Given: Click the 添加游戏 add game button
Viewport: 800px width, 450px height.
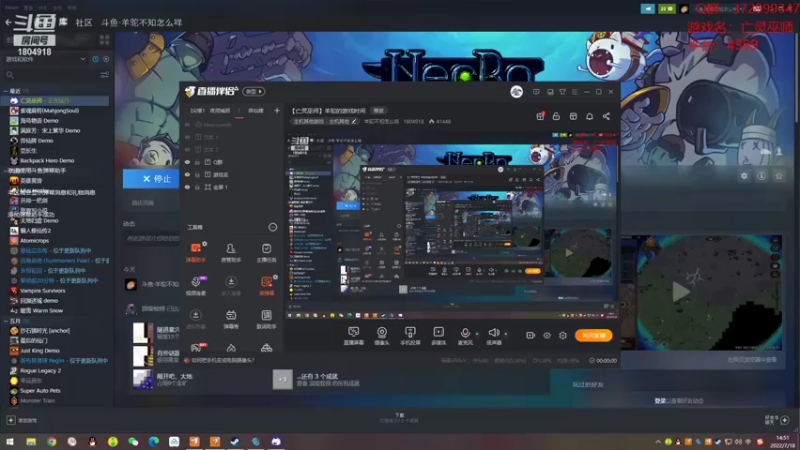Looking at the screenshot, I should click(21, 420).
